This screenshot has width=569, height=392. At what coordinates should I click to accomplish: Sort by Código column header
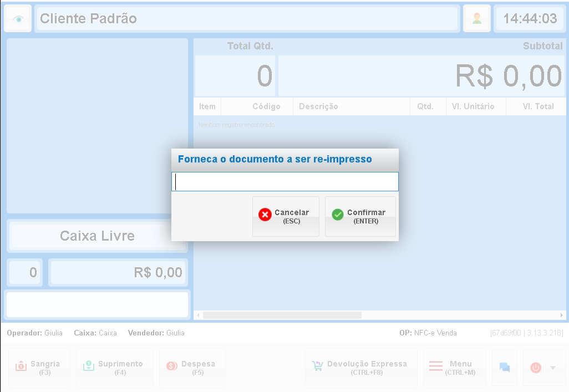click(x=257, y=106)
